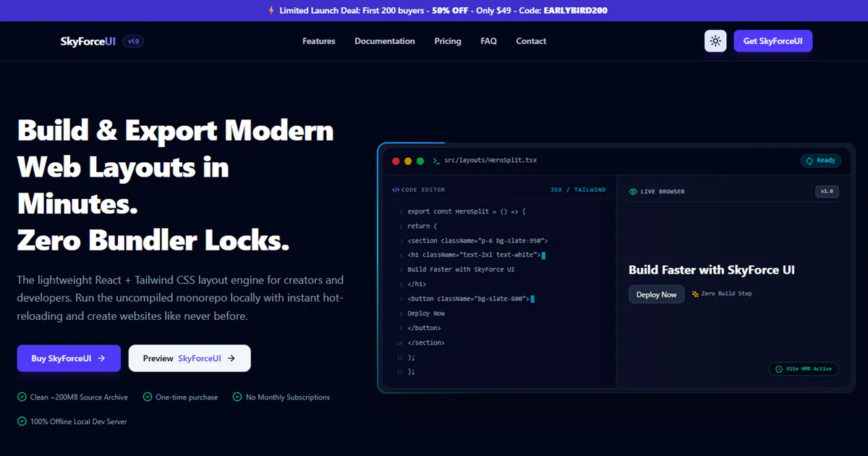Click the sparkle icon by Zero Build Step
This screenshot has height=456, width=868.
coord(695,294)
